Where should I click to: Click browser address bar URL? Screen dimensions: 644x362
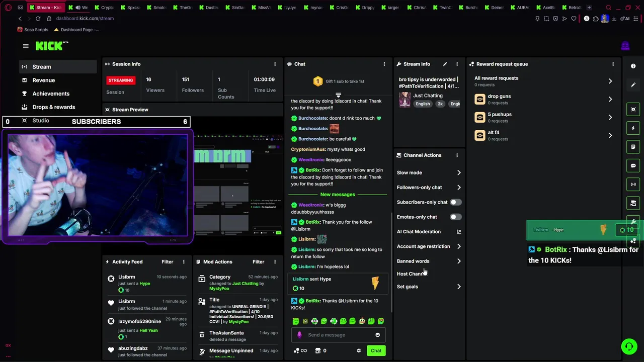(x=85, y=19)
